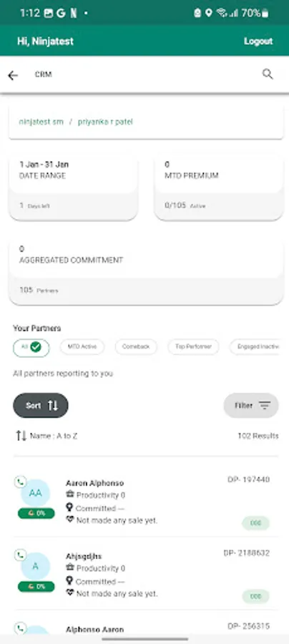This screenshot has width=289, height=644.
Task: Expand the Date Range card
Action: pyautogui.click(x=73, y=187)
